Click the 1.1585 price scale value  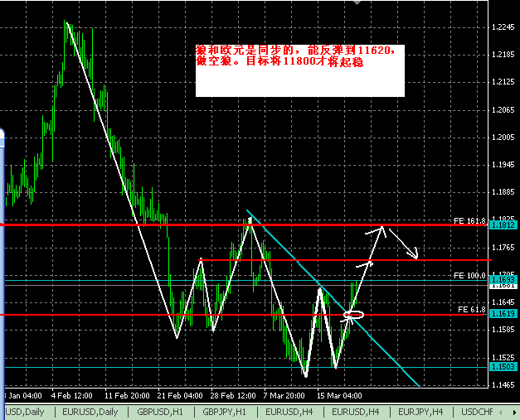pyautogui.click(x=503, y=330)
